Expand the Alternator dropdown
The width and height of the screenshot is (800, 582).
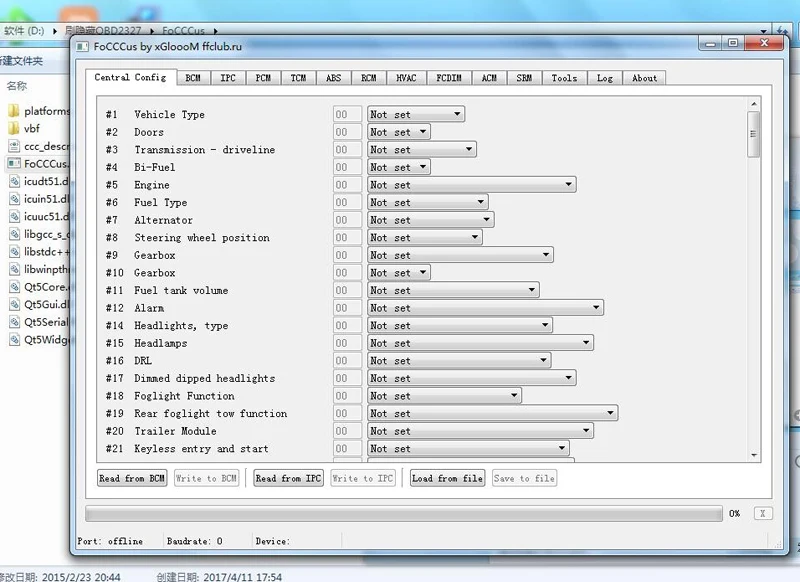pyautogui.click(x=431, y=220)
